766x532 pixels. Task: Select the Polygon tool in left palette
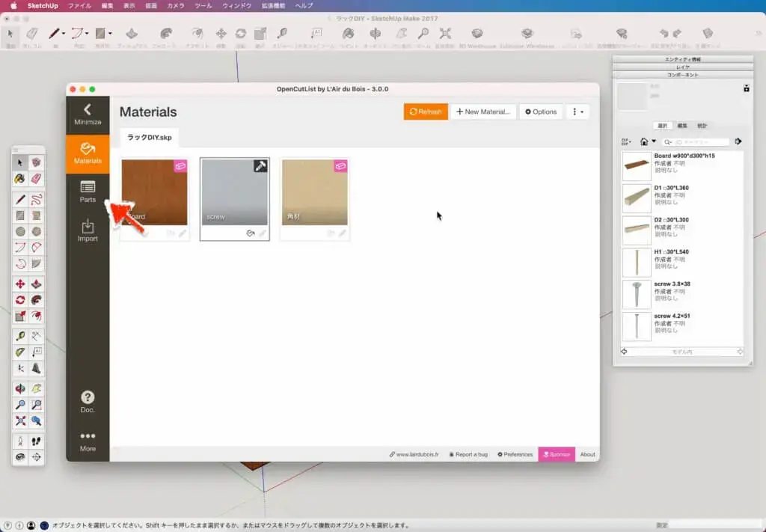coord(36,231)
